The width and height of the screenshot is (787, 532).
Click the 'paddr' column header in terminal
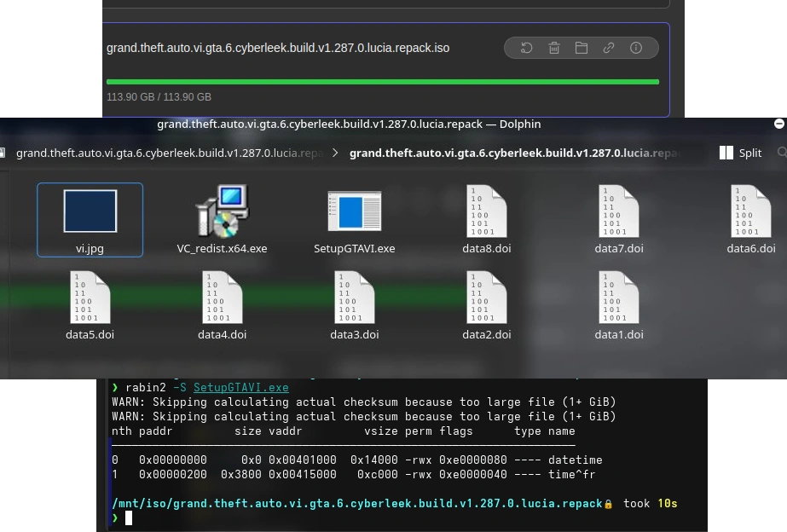[155, 431]
